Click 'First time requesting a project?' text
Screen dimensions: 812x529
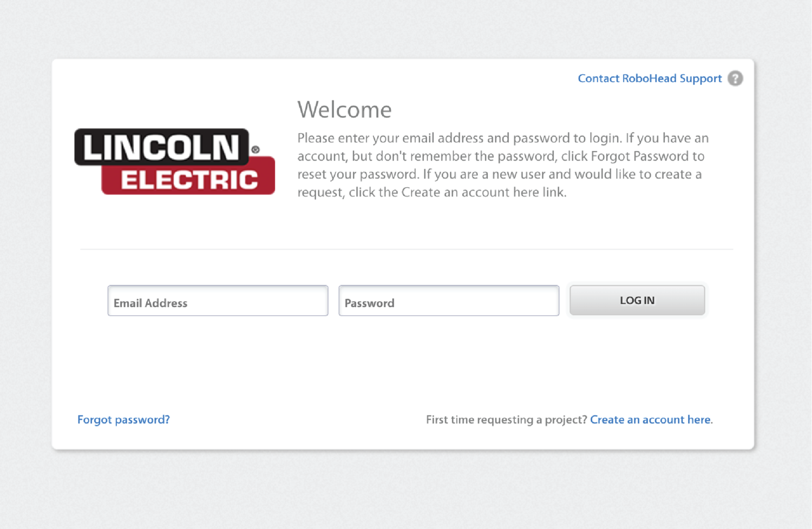click(x=506, y=420)
